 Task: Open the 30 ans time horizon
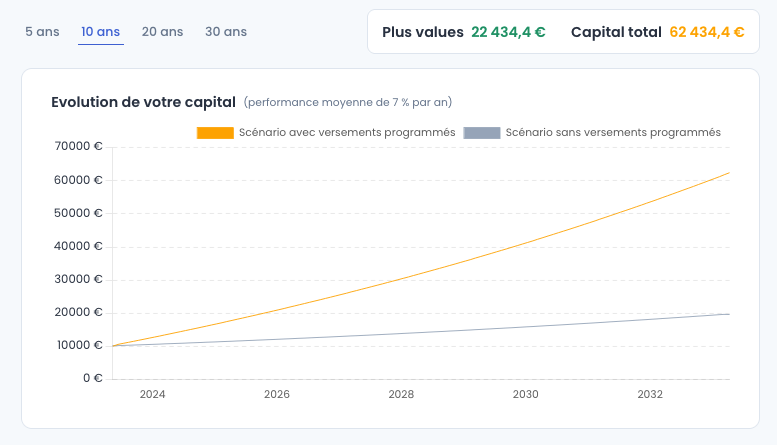click(226, 32)
